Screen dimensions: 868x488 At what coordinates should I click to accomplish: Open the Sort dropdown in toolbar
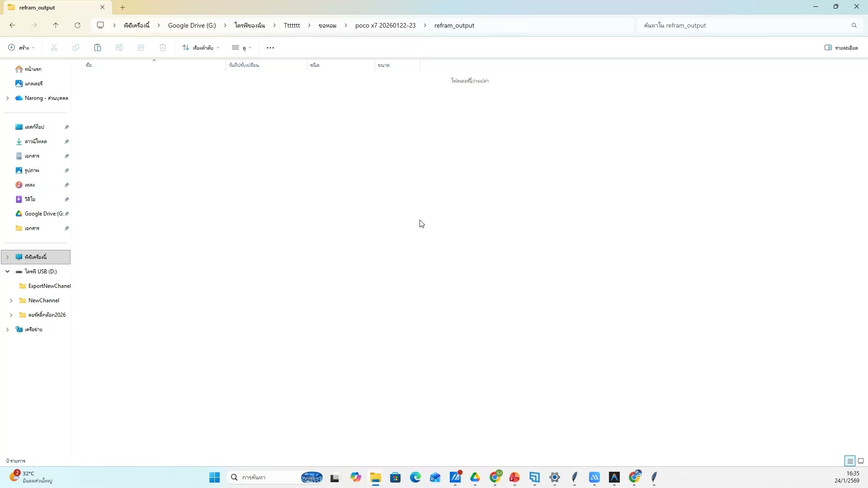click(201, 47)
